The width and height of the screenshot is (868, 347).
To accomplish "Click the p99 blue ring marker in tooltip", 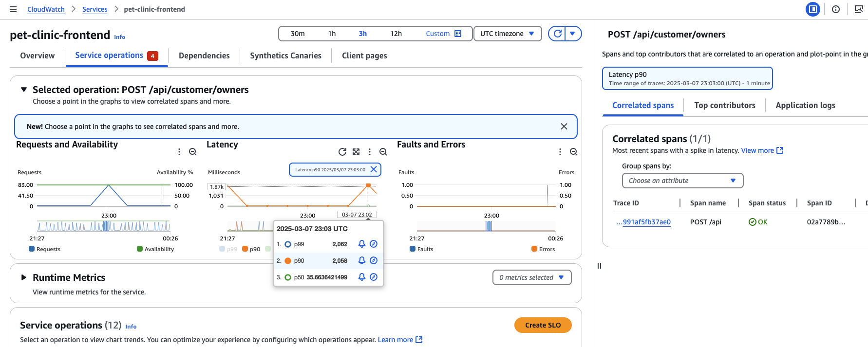I will [288, 244].
